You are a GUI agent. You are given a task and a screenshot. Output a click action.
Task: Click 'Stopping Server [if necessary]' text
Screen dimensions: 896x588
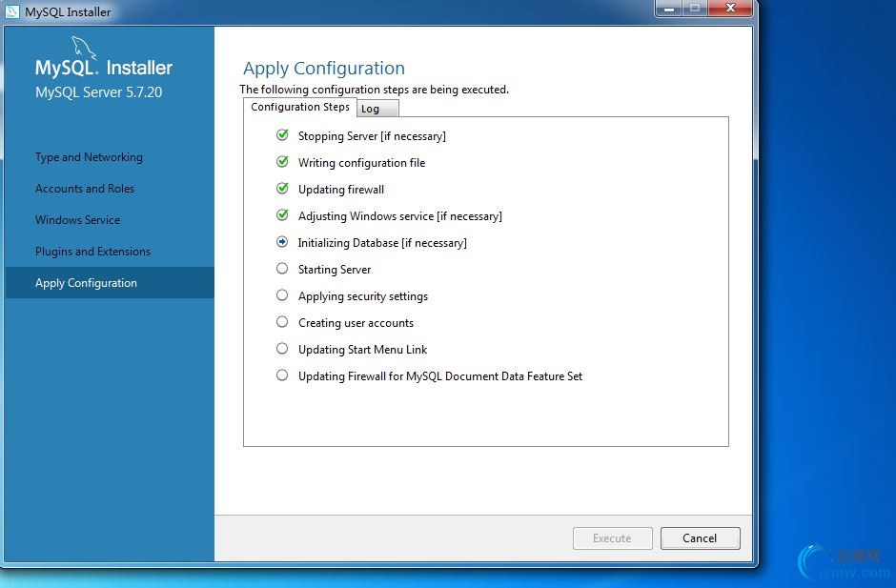[x=372, y=136]
